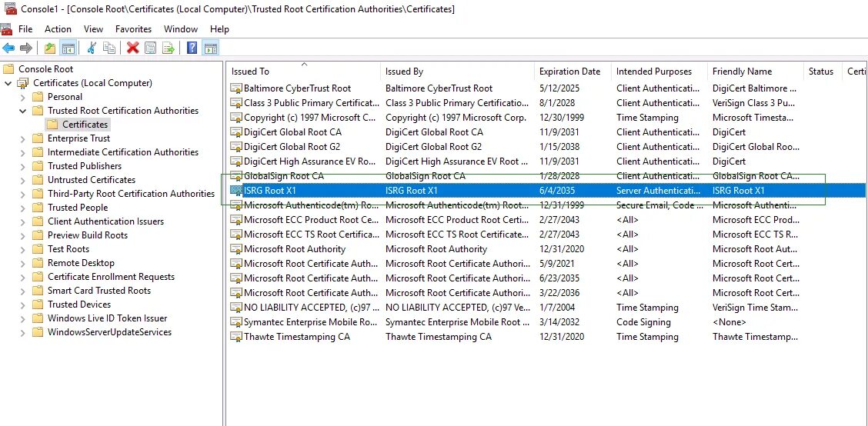868x426 pixels.
Task: Select Client Authentication Issuers tree item
Action: [x=105, y=221]
